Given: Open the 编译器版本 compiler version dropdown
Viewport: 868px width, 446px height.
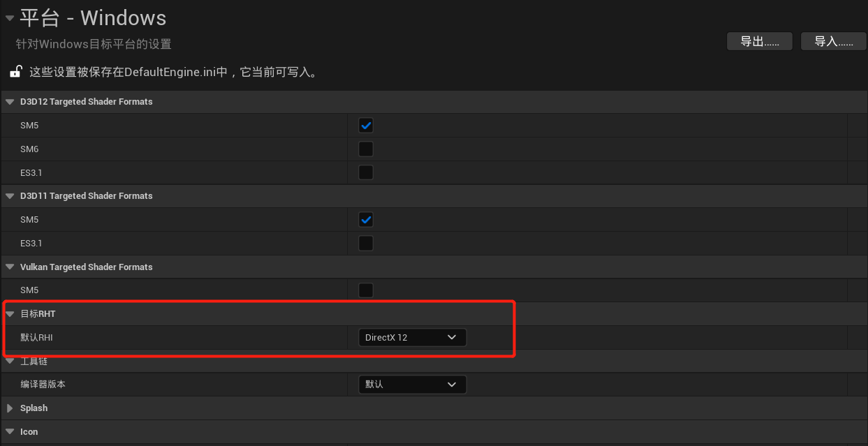Looking at the screenshot, I should [x=412, y=385].
